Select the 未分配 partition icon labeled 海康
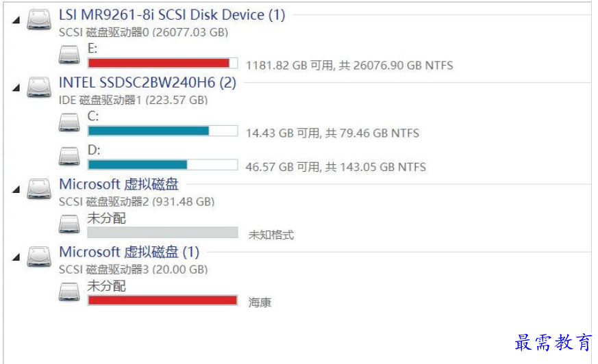 [69, 291]
